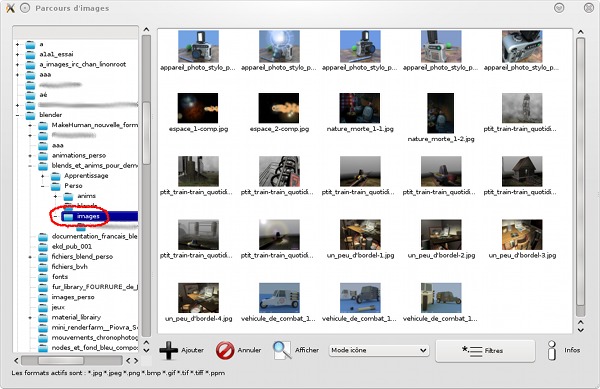Collapse the blender folder
Viewport: 600px width, 389px height.
coord(18,115)
